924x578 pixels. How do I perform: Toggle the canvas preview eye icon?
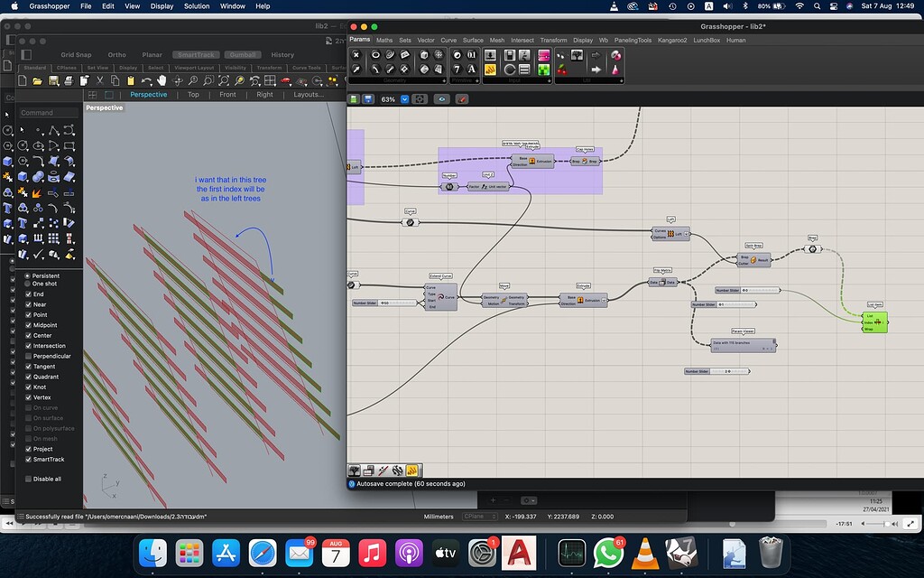441,99
